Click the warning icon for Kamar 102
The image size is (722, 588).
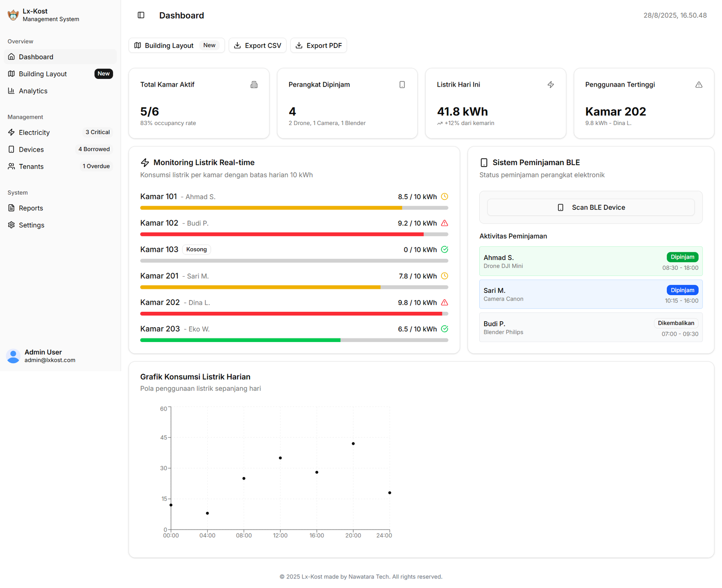444,223
